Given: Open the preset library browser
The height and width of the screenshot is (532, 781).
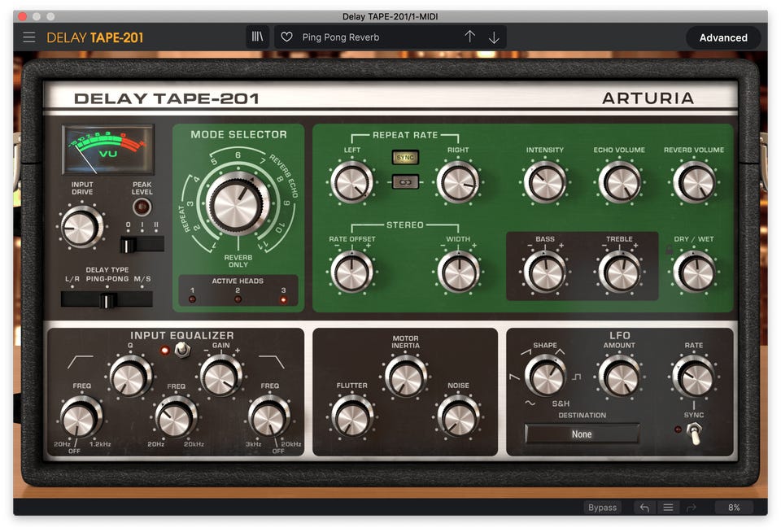Looking at the screenshot, I should tap(258, 37).
